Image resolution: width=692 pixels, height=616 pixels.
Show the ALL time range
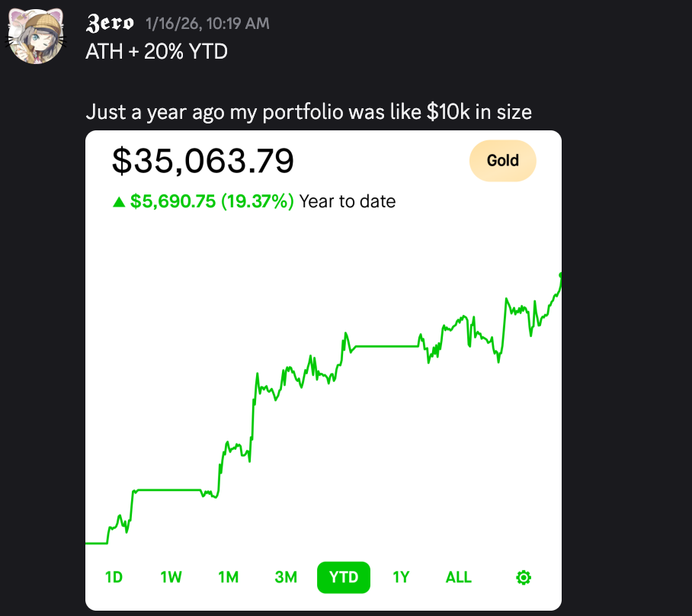[x=459, y=577]
